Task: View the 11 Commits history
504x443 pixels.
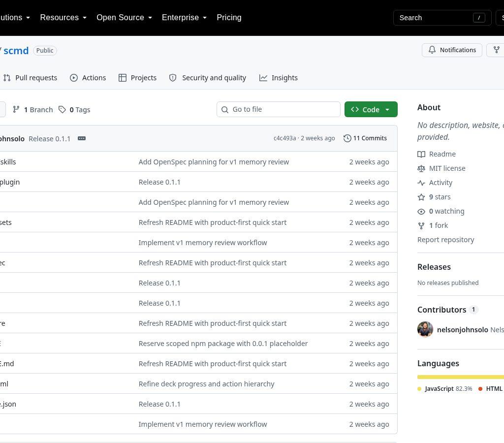Action: pos(365,138)
